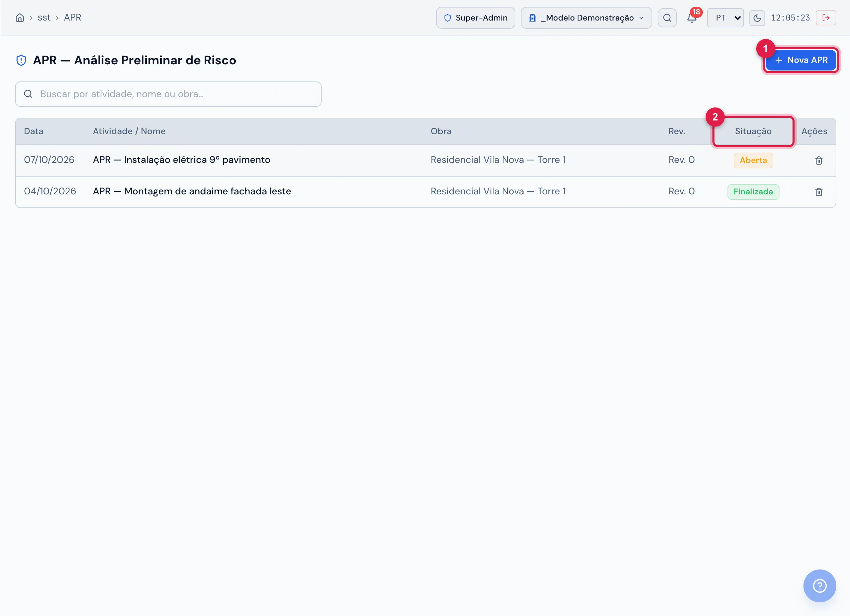Open the PT language selector
The width and height of the screenshot is (850, 616).
(x=725, y=17)
